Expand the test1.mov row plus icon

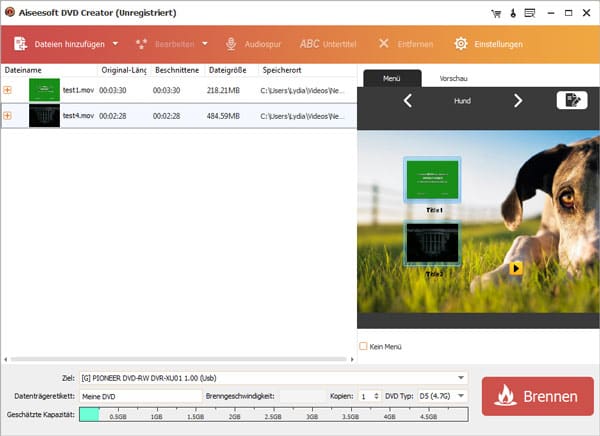[7, 90]
